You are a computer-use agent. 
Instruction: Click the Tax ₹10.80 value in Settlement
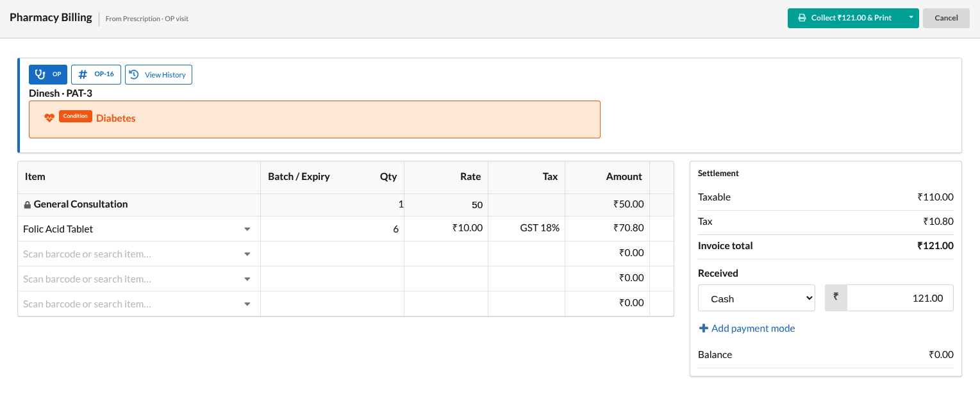[938, 222]
